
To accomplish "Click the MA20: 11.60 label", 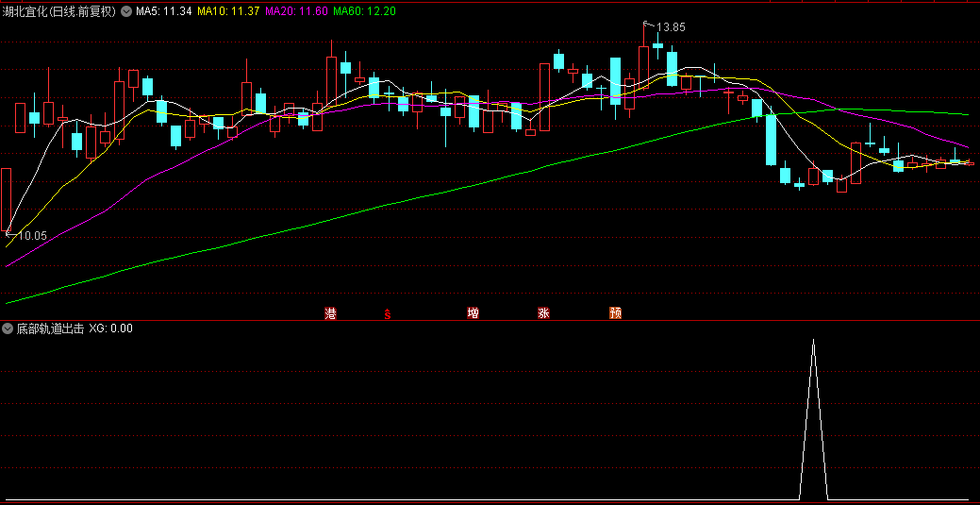I will coord(296,10).
